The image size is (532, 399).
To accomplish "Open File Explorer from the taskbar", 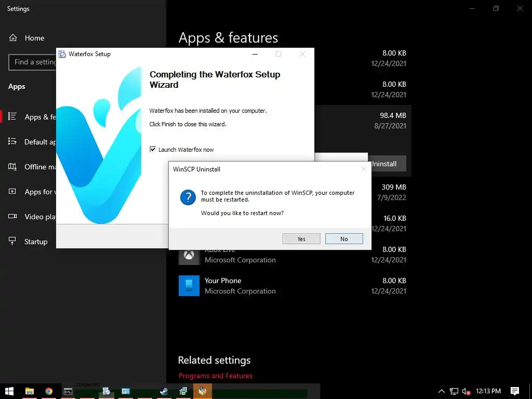I will click(30, 391).
